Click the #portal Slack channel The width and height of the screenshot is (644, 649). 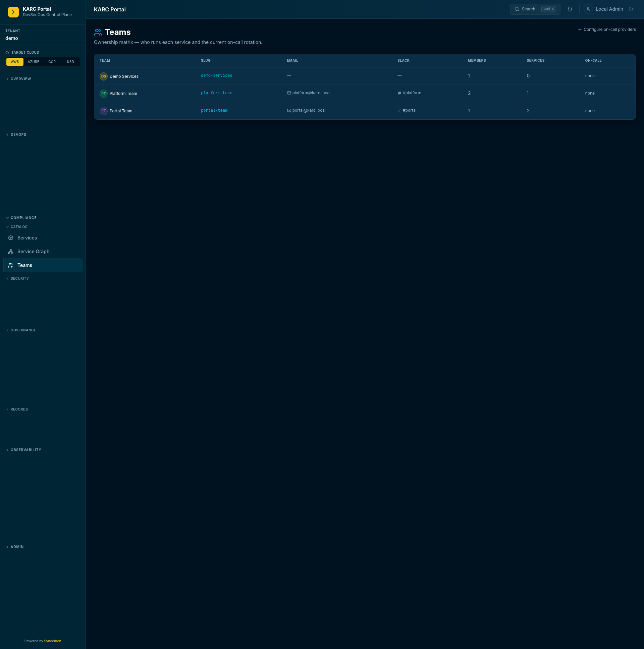click(409, 111)
